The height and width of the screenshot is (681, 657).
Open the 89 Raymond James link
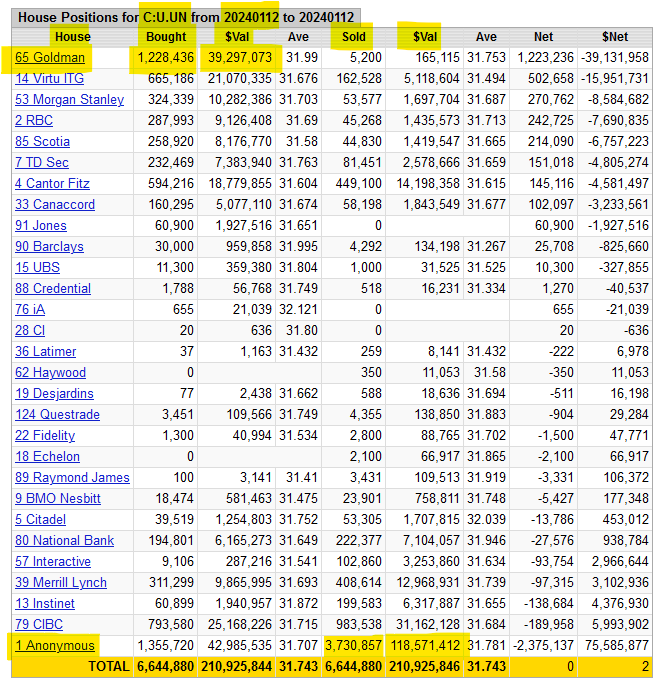(x=73, y=477)
